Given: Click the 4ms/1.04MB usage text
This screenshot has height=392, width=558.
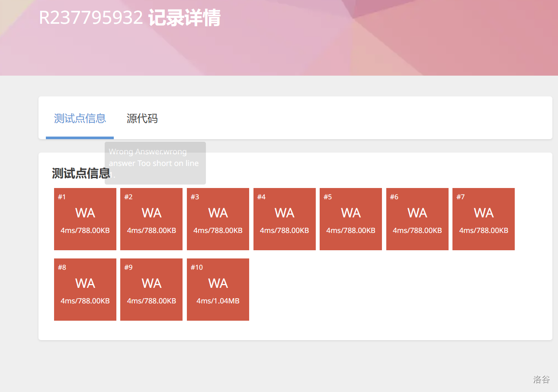Looking at the screenshot, I should point(218,301).
